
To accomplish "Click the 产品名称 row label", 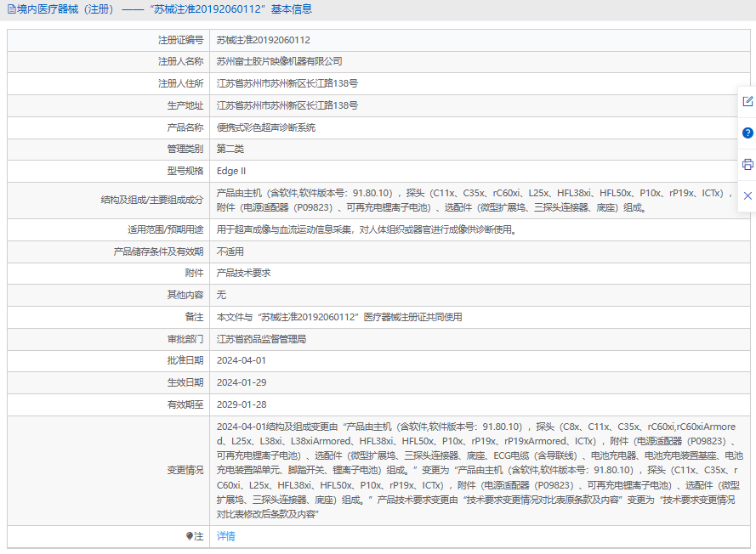I will tap(185, 127).
